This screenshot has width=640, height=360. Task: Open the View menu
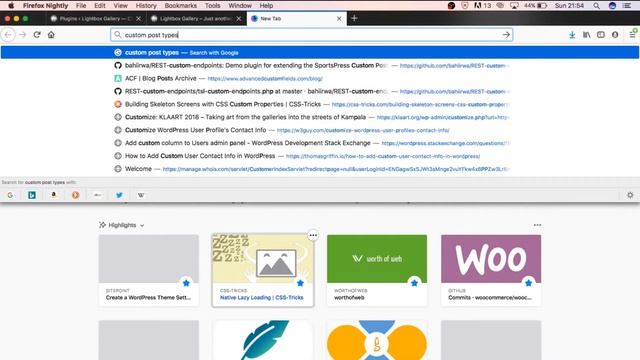coord(120,6)
